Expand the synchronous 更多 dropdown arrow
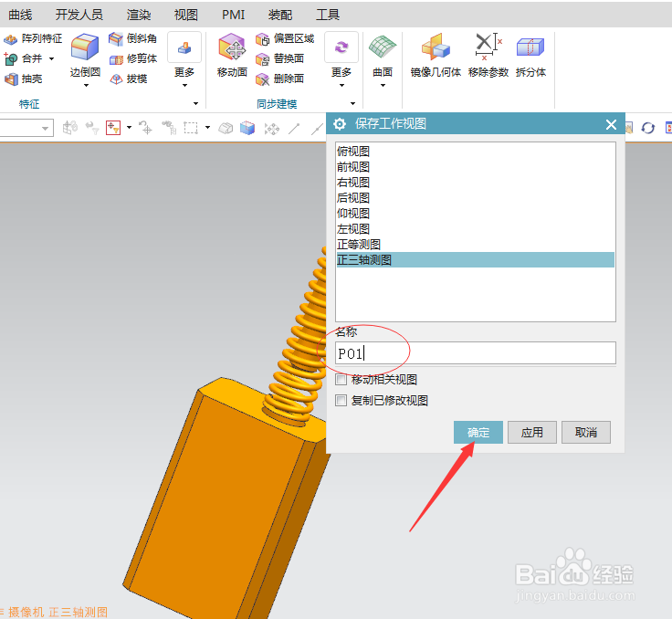672x619 pixels. pyautogui.click(x=341, y=85)
